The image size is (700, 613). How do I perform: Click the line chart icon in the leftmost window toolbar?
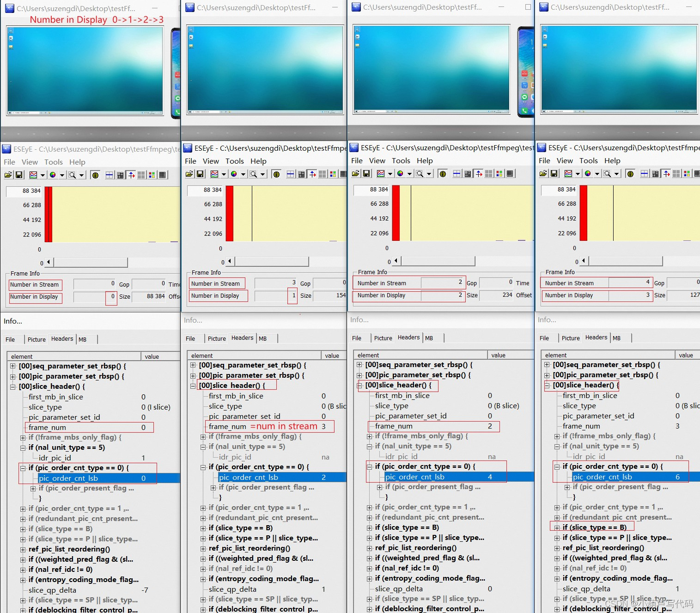click(33, 175)
